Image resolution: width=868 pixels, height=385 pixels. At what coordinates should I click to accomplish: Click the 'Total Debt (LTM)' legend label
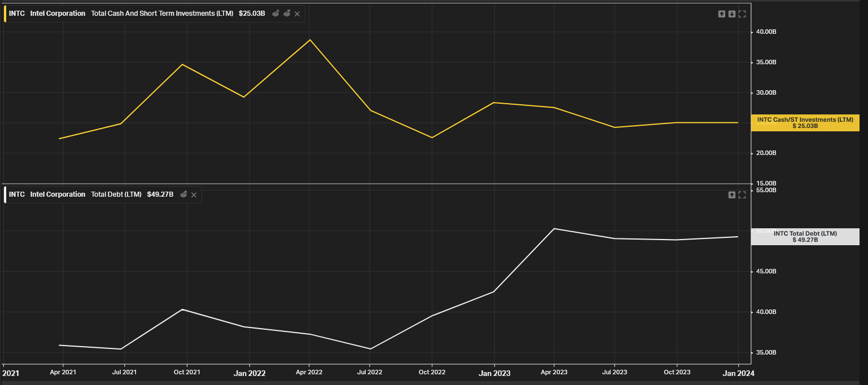tap(116, 194)
